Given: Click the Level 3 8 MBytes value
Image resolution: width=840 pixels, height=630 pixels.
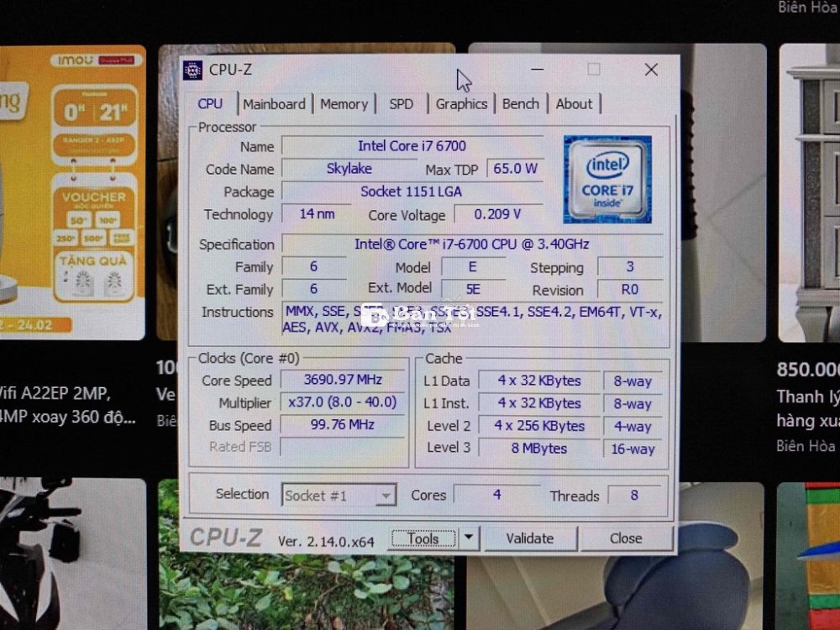Looking at the screenshot, I should pos(539,449).
